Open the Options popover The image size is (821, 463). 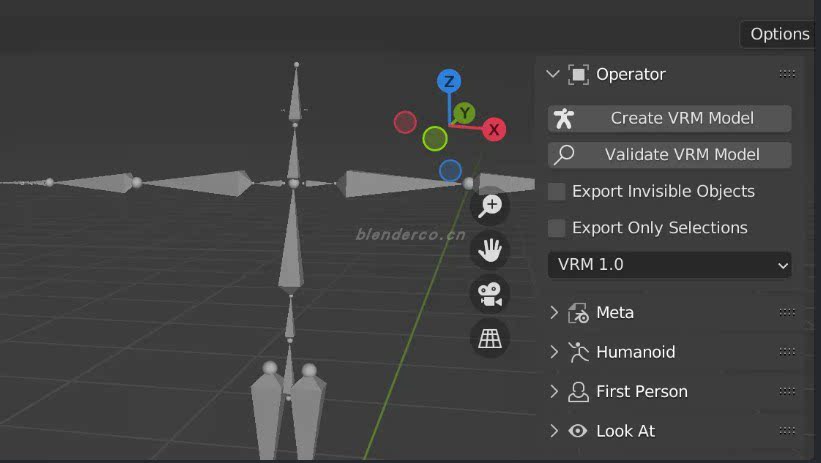pos(779,34)
